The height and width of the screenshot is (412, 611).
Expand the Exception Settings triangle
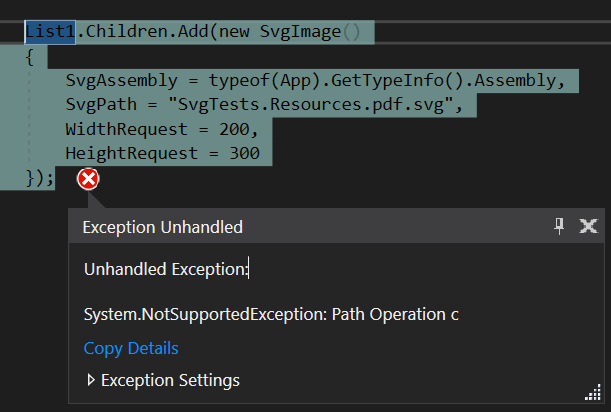(x=91, y=380)
